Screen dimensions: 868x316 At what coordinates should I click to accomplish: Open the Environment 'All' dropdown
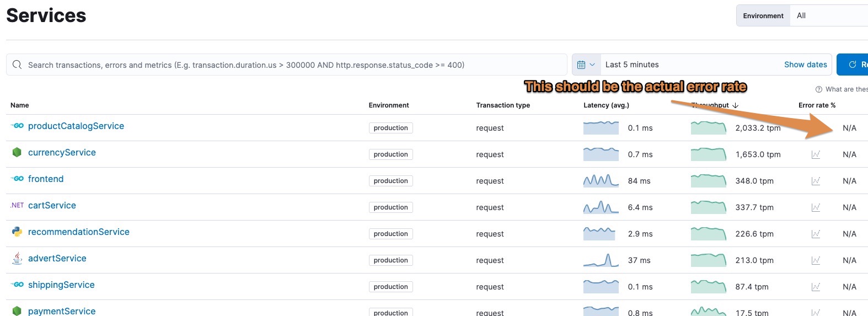click(x=829, y=15)
